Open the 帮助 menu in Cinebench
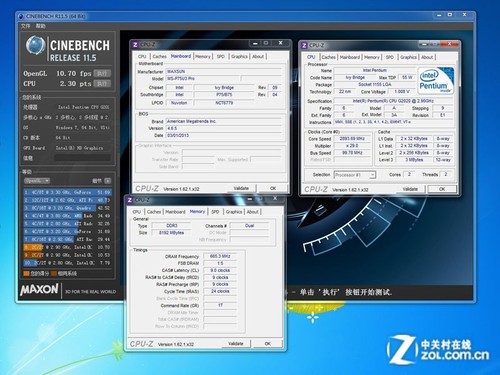Image resolution: width=500 pixels, height=375 pixels. tap(40, 26)
